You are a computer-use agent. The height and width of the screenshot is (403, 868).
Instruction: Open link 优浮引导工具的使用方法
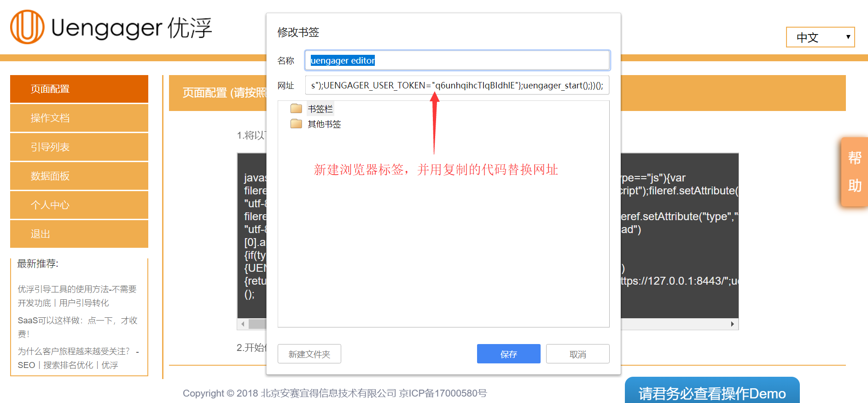(x=77, y=296)
